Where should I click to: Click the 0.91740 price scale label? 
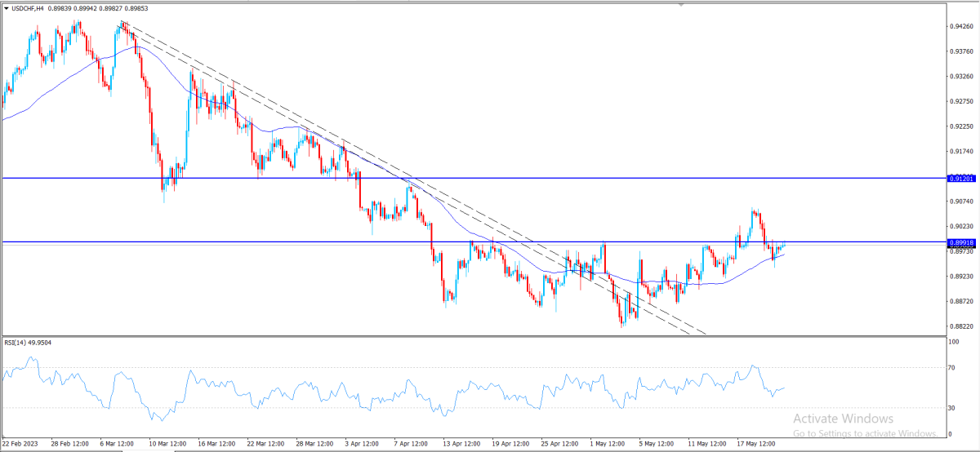coord(960,151)
